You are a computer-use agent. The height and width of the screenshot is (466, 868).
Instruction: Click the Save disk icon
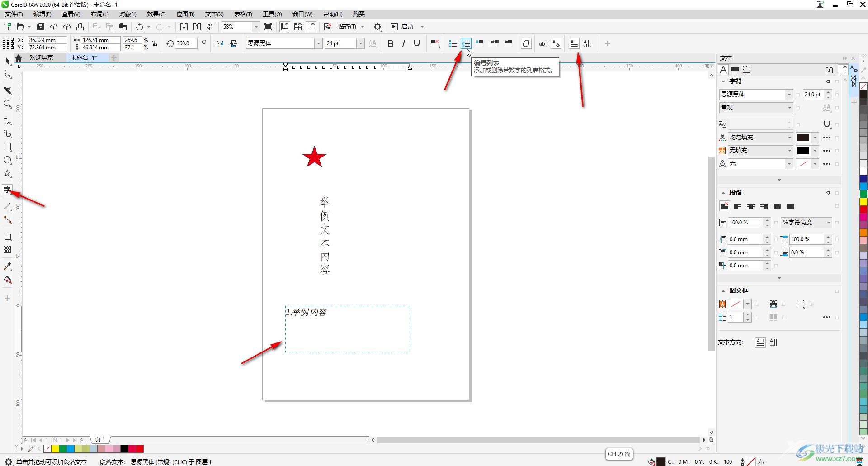tap(41, 27)
